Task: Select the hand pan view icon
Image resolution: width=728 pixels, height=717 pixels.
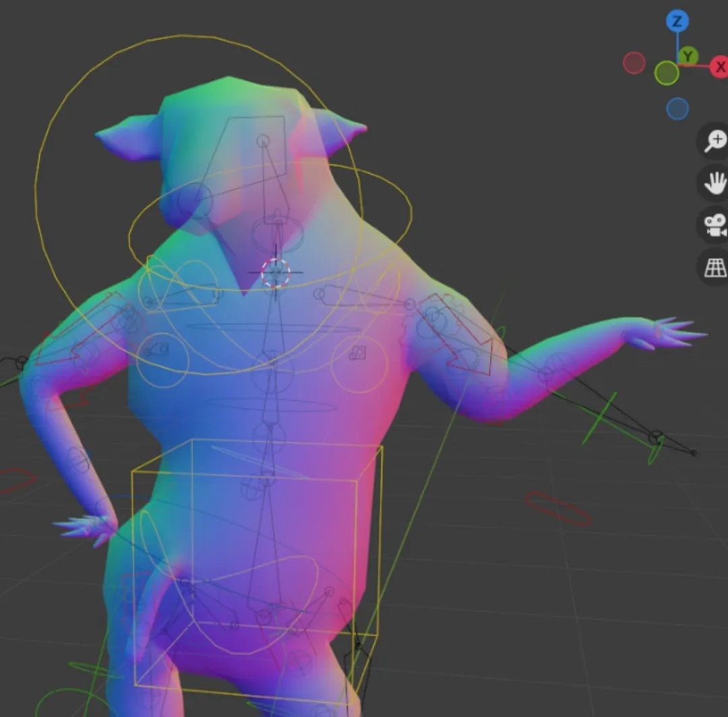Action: 715,182
